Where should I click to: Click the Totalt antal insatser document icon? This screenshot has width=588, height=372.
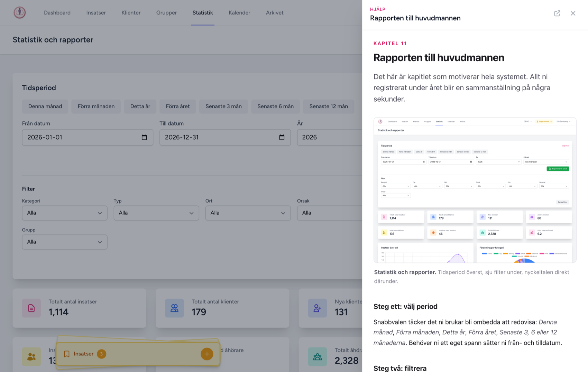(31, 308)
